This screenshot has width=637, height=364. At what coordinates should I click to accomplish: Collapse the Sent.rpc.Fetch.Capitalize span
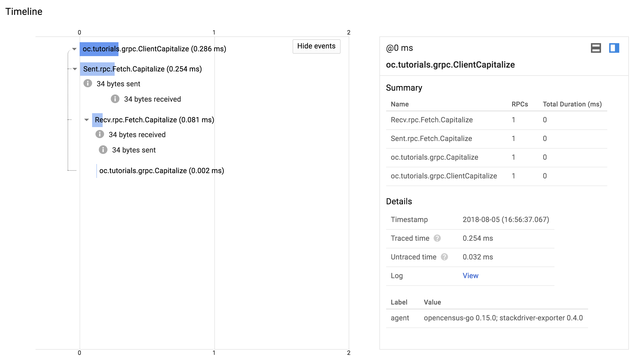[x=75, y=69]
